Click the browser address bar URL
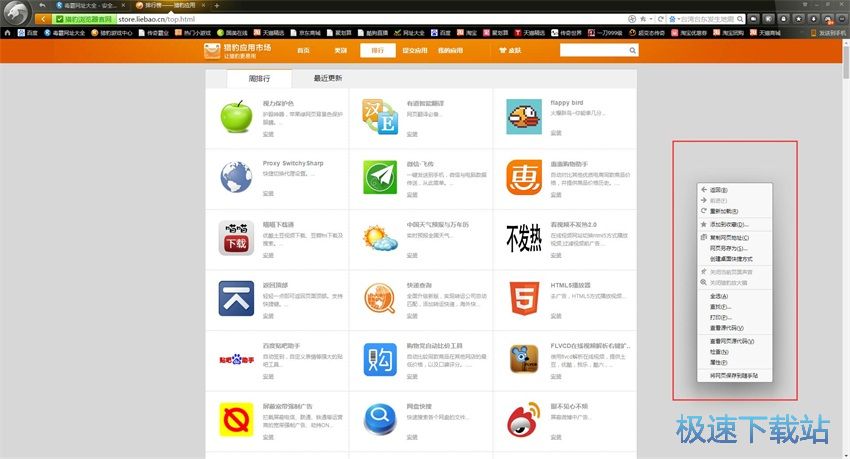This screenshot has width=850, height=459. point(156,19)
